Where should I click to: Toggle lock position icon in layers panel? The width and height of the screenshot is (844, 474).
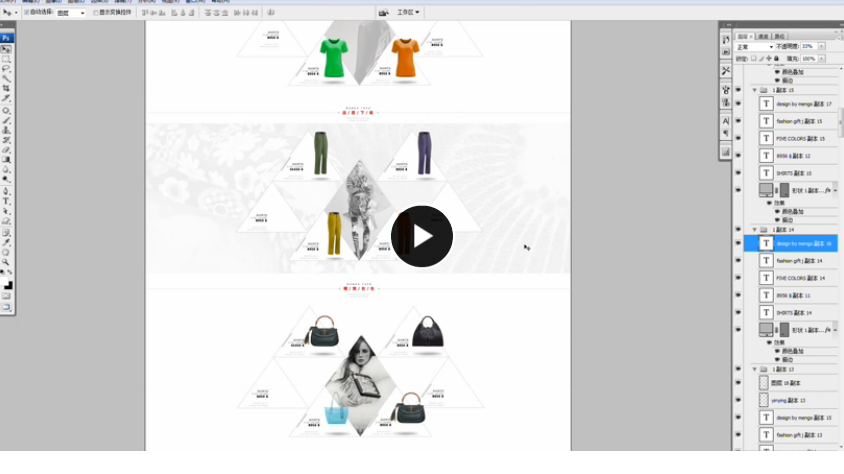[769, 59]
